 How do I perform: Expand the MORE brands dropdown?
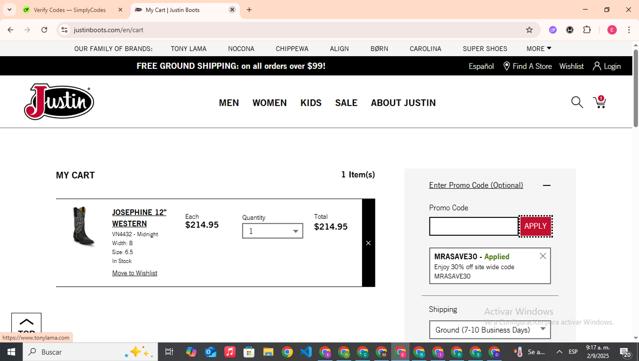(538, 48)
